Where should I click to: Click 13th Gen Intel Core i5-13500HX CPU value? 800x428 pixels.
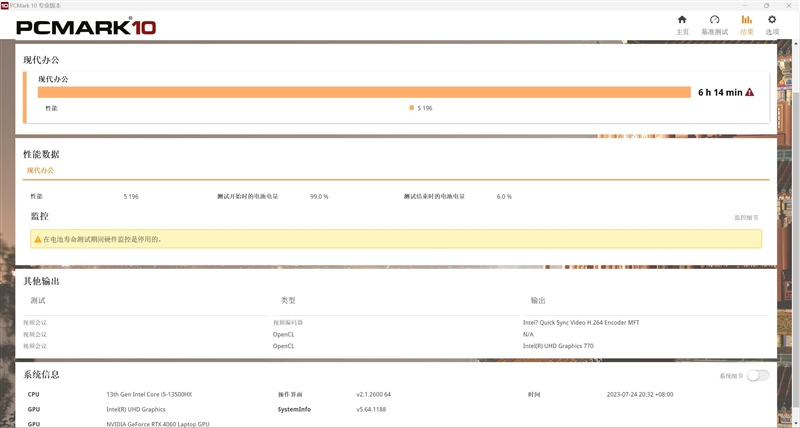pyautogui.click(x=149, y=394)
